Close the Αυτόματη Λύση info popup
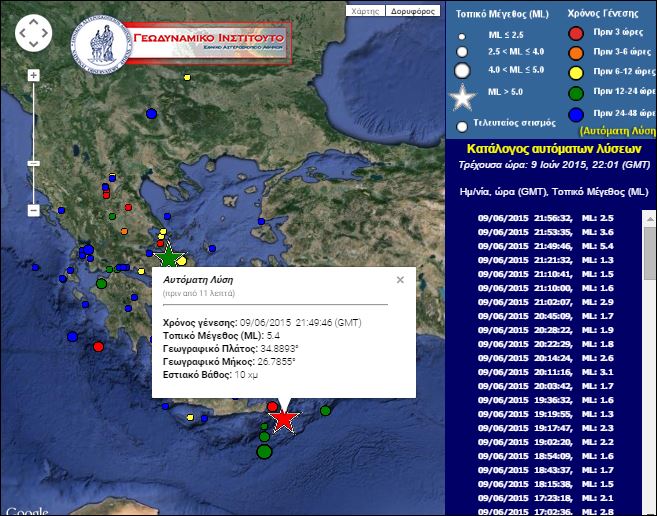657x516 pixels. click(x=400, y=280)
